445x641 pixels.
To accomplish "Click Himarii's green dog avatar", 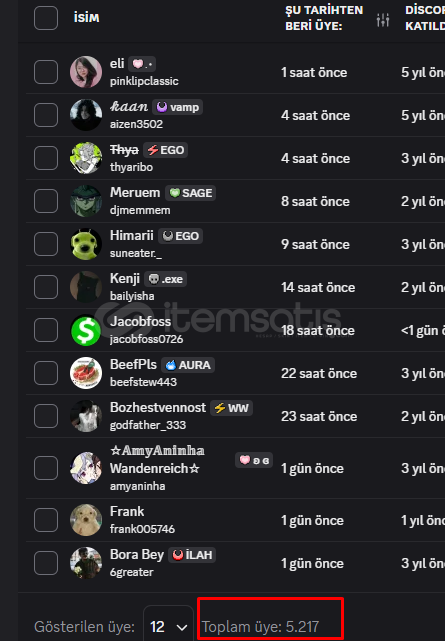I will point(86,244).
